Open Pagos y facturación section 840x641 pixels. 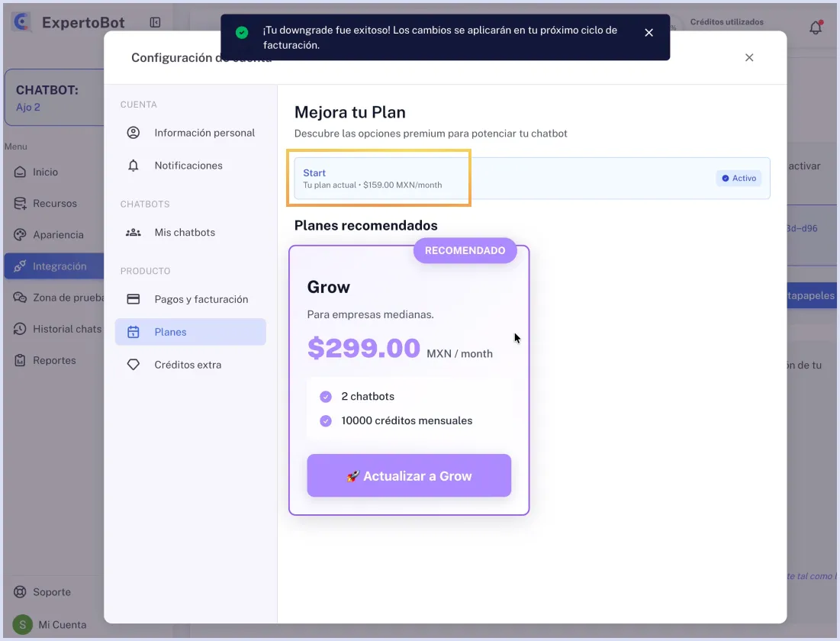(x=190, y=299)
